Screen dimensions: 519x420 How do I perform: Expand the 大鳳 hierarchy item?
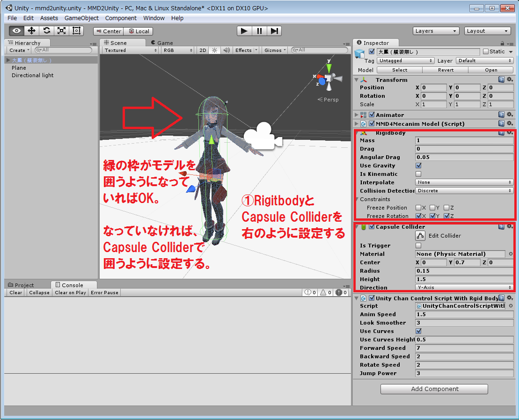tap(8, 60)
